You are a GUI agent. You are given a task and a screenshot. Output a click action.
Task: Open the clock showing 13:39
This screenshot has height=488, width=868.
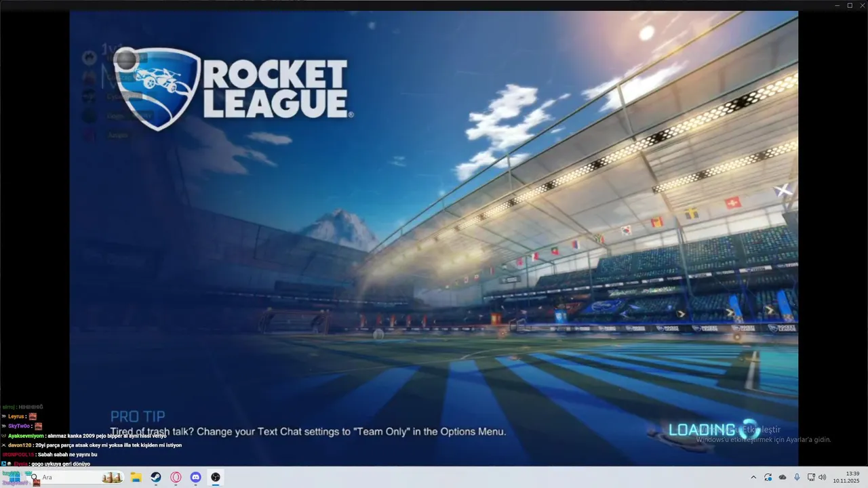pyautogui.click(x=847, y=477)
